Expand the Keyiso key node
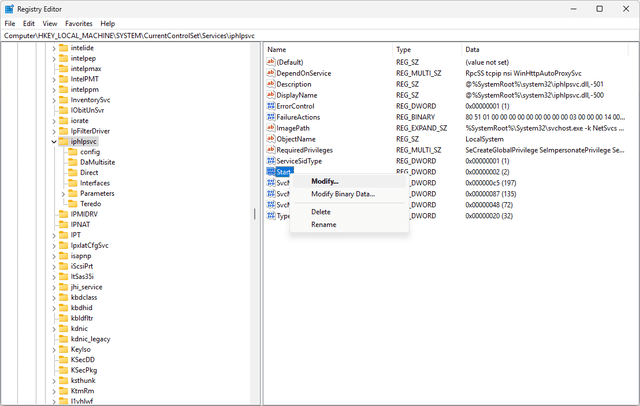Screen dimensions: 640x406 (x=52, y=349)
